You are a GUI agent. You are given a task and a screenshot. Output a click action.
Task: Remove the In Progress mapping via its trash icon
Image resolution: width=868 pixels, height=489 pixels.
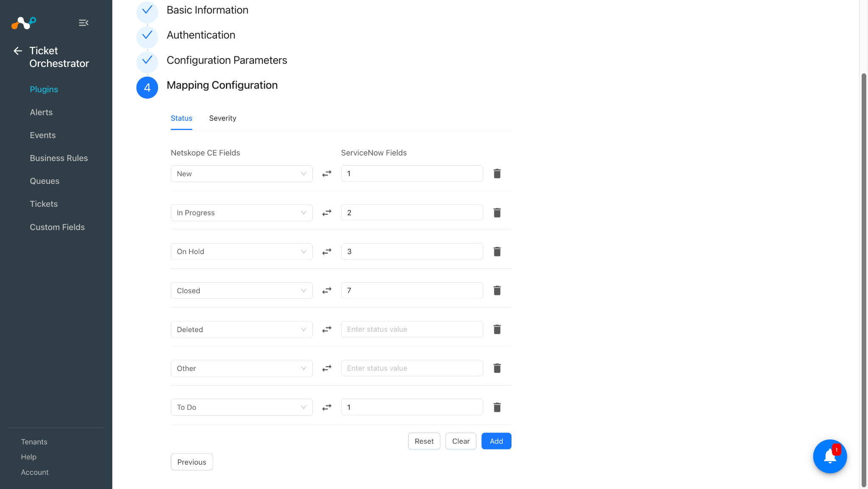click(x=497, y=213)
